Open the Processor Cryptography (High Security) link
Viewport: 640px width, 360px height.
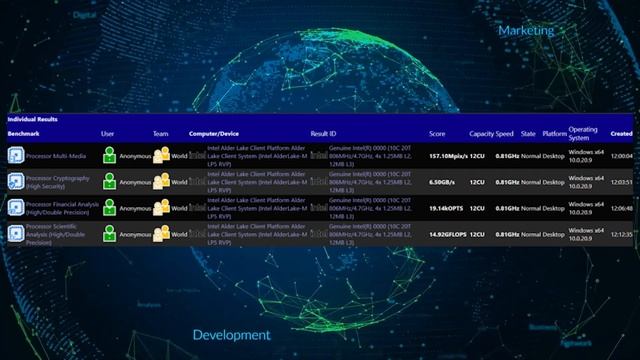(x=58, y=182)
